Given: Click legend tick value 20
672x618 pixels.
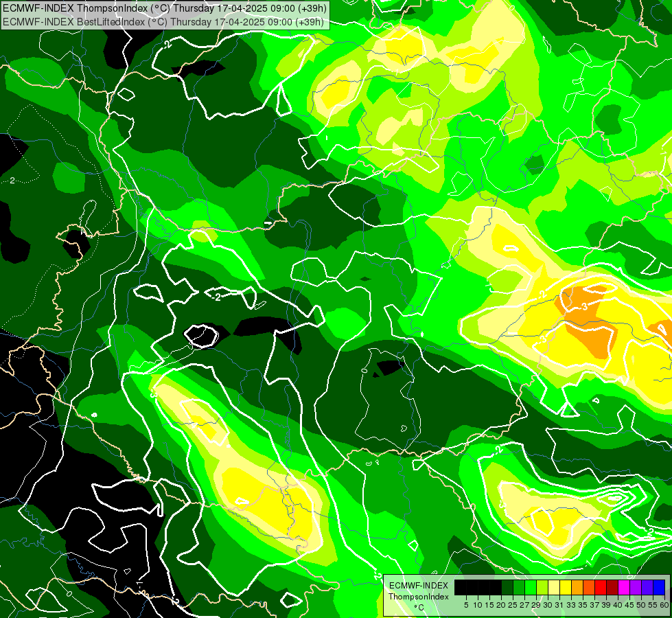Looking at the screenshot, I should [502, 605].
